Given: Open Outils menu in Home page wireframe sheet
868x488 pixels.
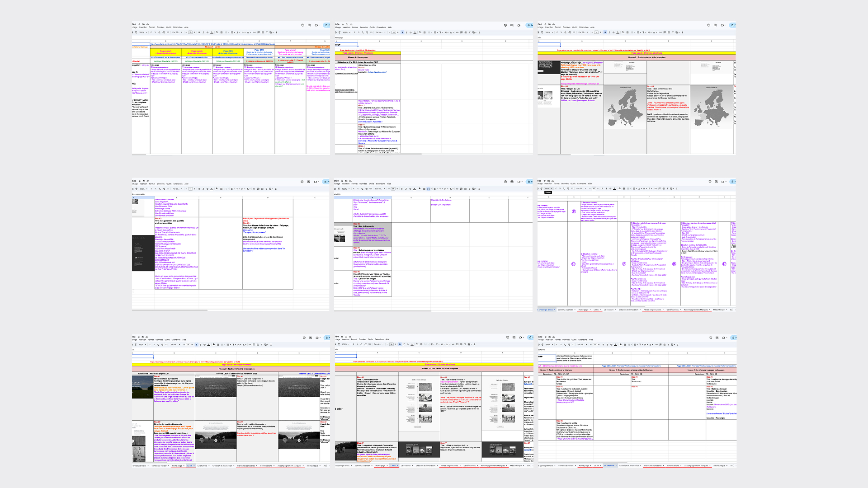Looking at the screenshot, I should tap(372, 27).
